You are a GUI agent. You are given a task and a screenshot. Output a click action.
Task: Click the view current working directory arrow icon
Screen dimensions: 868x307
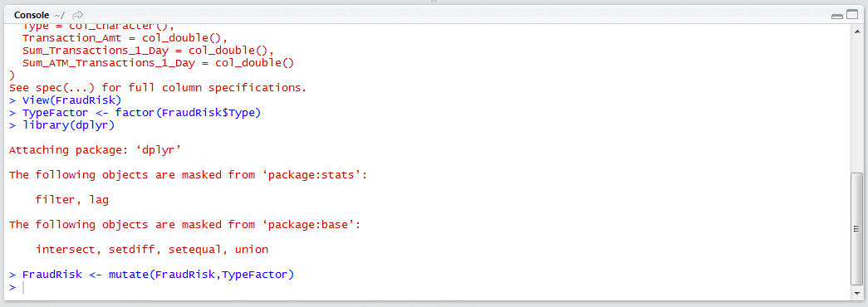[77, 15]
